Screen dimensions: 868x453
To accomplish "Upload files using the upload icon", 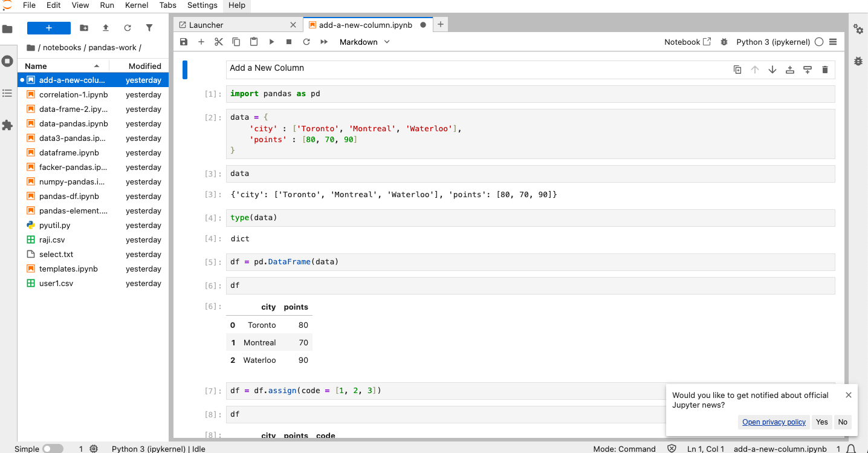I will pos(106,28).
